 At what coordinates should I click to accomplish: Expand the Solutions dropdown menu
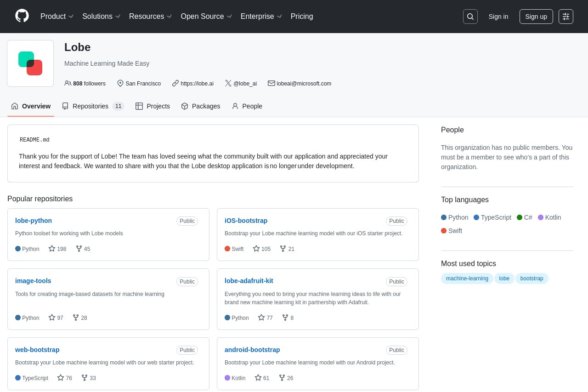101,17
